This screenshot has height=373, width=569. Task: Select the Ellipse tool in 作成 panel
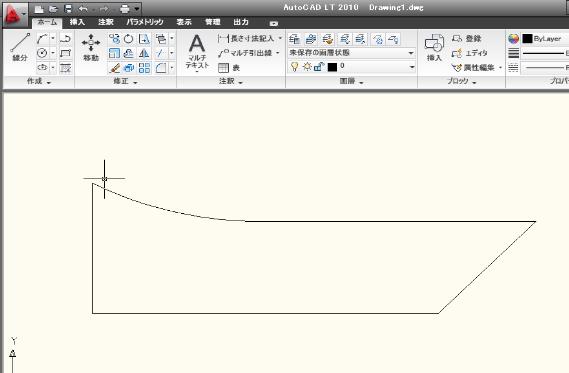pyautogui.click(x=42, y=67)
